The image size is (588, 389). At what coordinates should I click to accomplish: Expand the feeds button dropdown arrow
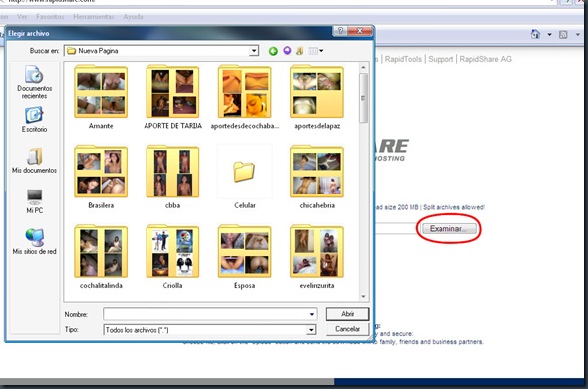[578, 35]
